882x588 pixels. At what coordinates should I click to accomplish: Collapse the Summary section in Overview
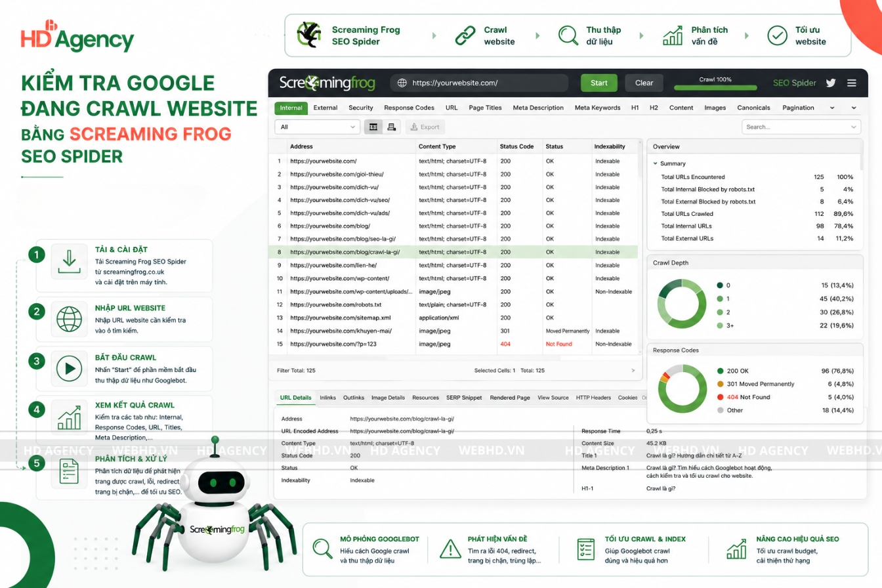[655, 163]
